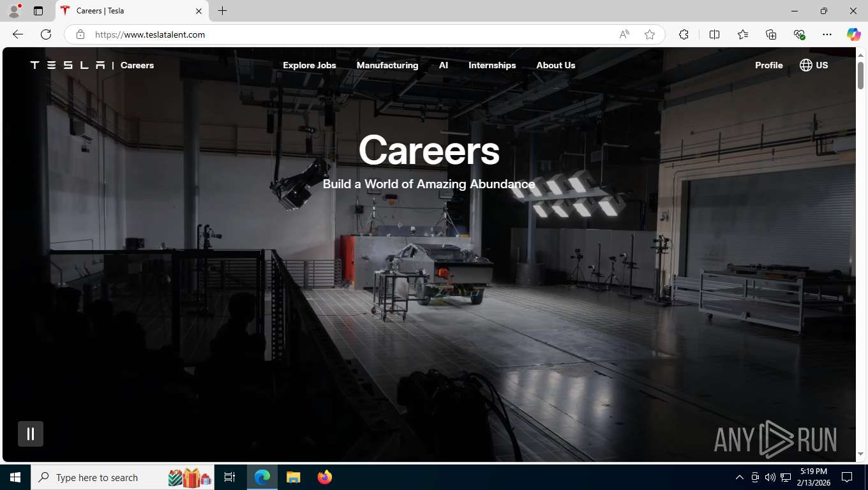Open the tab actions menu icon
868x490 pixels.
click(x=38, y=11)
